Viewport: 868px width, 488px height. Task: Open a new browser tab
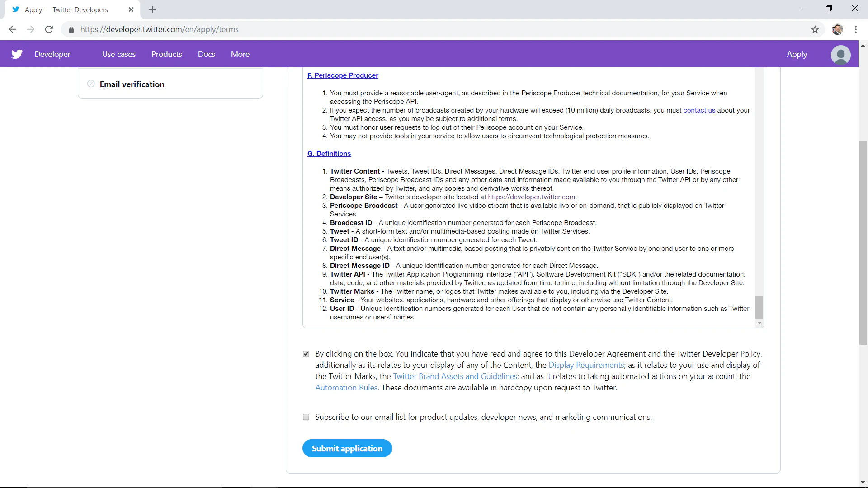(152, 9)
